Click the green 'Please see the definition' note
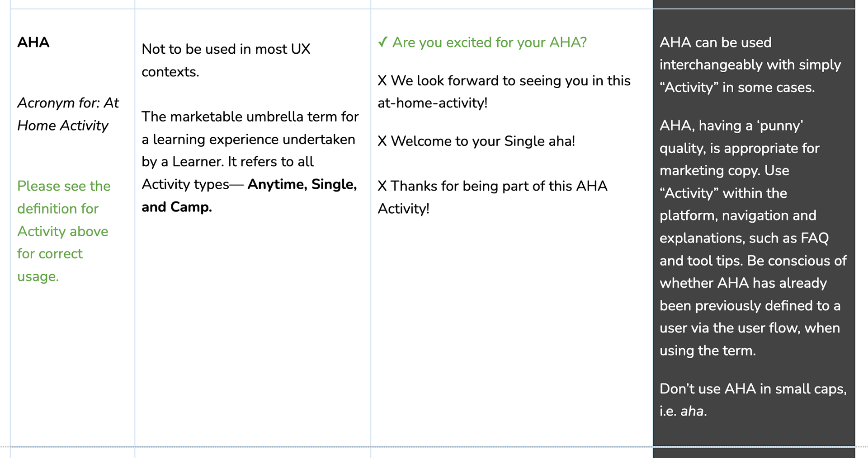The image size is (868, 458). point(64,231)
